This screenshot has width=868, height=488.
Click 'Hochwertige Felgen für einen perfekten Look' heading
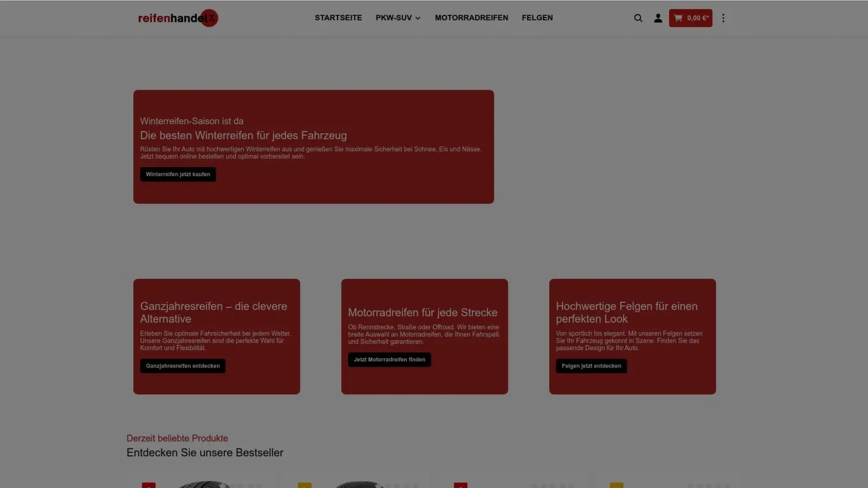[x=627, y=312]
